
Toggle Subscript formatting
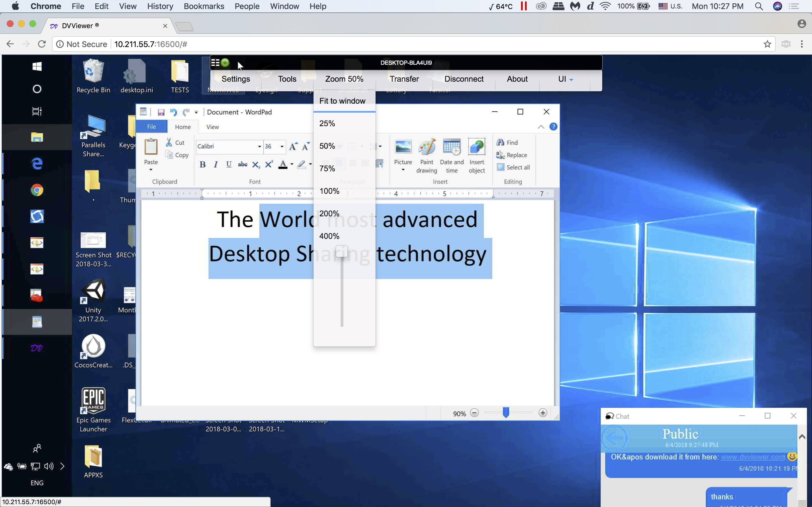tap(256, 165)
